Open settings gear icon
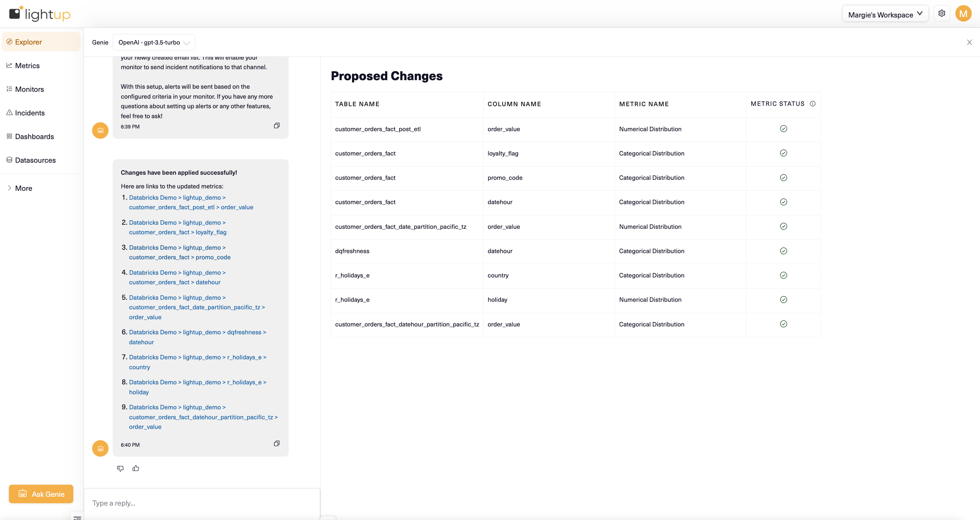Screen dimensions: 980x520 tap(942, 14)
